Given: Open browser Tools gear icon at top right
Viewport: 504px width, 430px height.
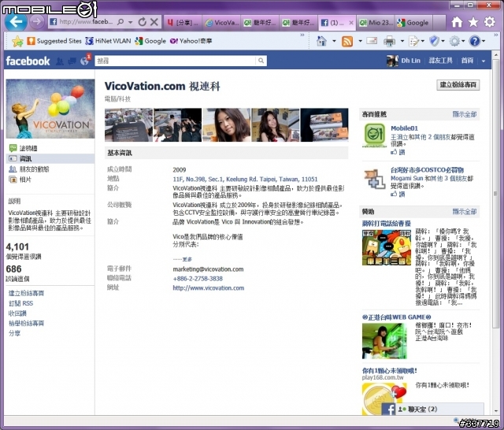Looking at the screenshot, I should pyautogui.click(x=490, y=22).
